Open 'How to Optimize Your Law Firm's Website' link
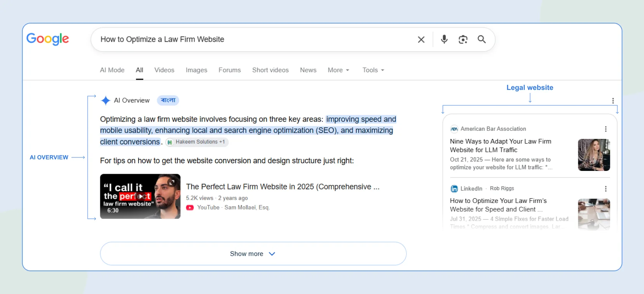Viewport: 644px width, 294px height. point(498,205)
